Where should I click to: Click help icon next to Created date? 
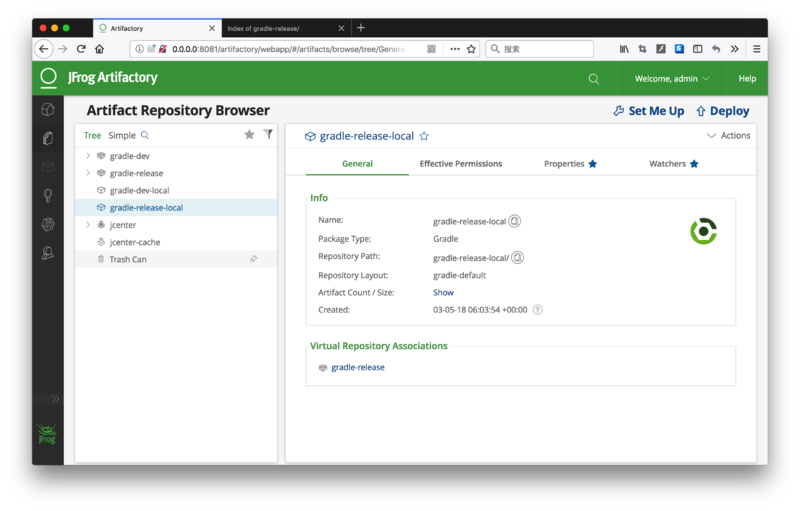tap(538, 310)
